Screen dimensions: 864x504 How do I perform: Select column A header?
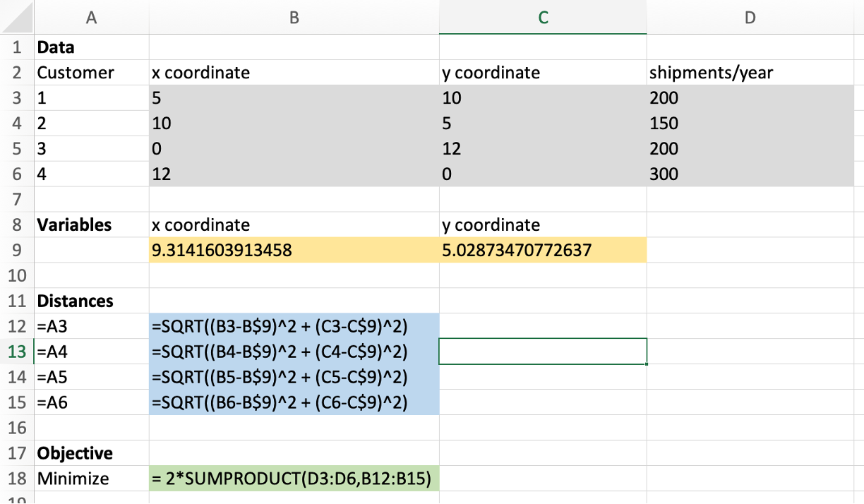click(x=91, y=17)
